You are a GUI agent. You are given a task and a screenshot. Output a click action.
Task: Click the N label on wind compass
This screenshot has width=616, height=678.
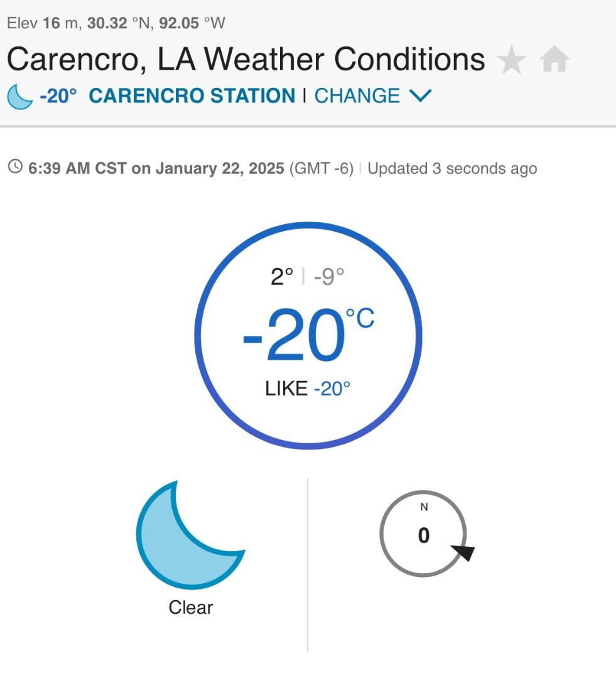click(x=424, y=507)
